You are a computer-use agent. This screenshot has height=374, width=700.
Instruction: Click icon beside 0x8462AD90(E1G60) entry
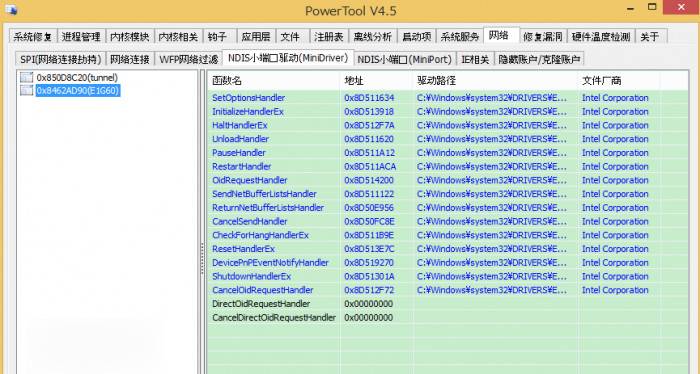point(27,91)
